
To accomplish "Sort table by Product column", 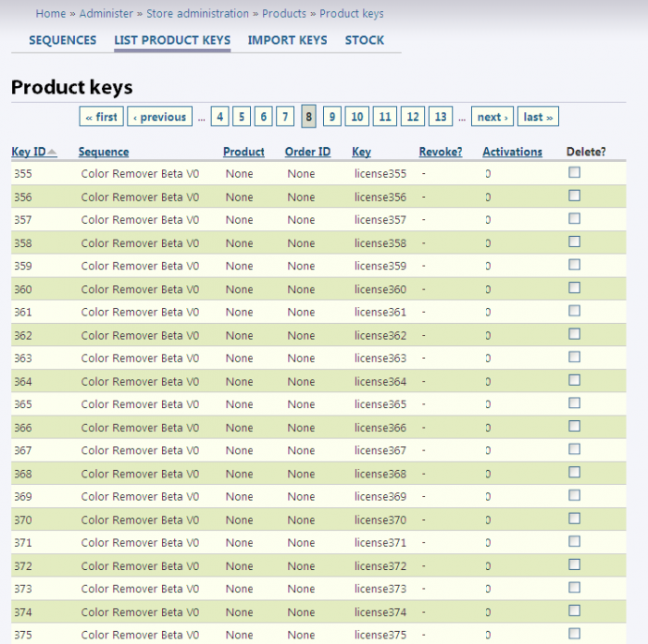I will [x=243, y=152].
